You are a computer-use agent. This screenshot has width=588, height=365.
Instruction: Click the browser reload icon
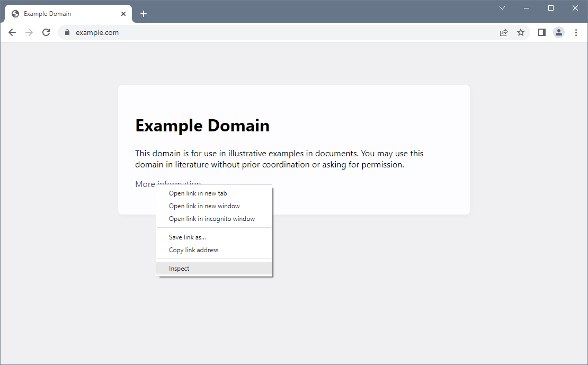tap(46, 32)
